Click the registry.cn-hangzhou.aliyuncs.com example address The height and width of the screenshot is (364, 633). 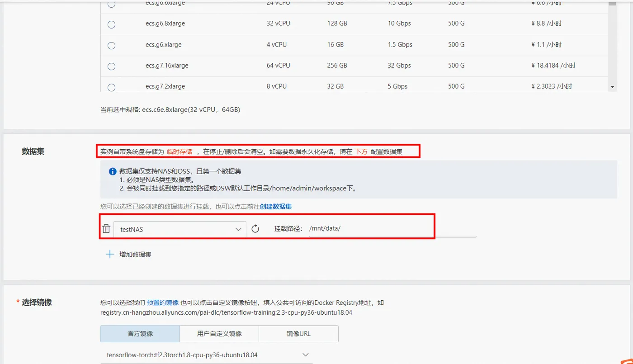pos(226,312)
